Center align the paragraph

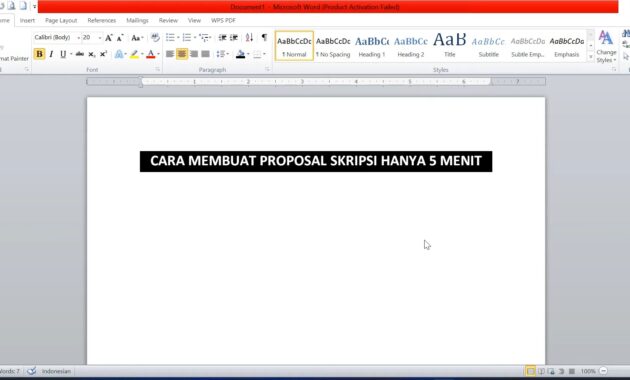[182, 54]
